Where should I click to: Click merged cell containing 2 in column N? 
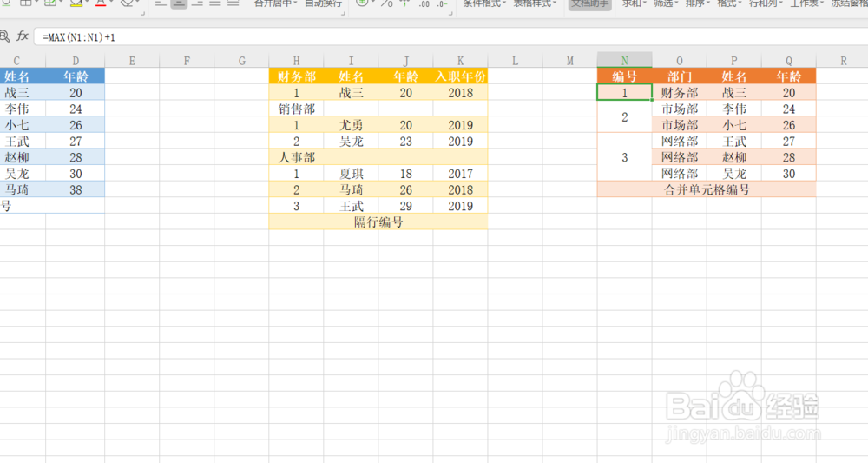[x=624, y=117]
